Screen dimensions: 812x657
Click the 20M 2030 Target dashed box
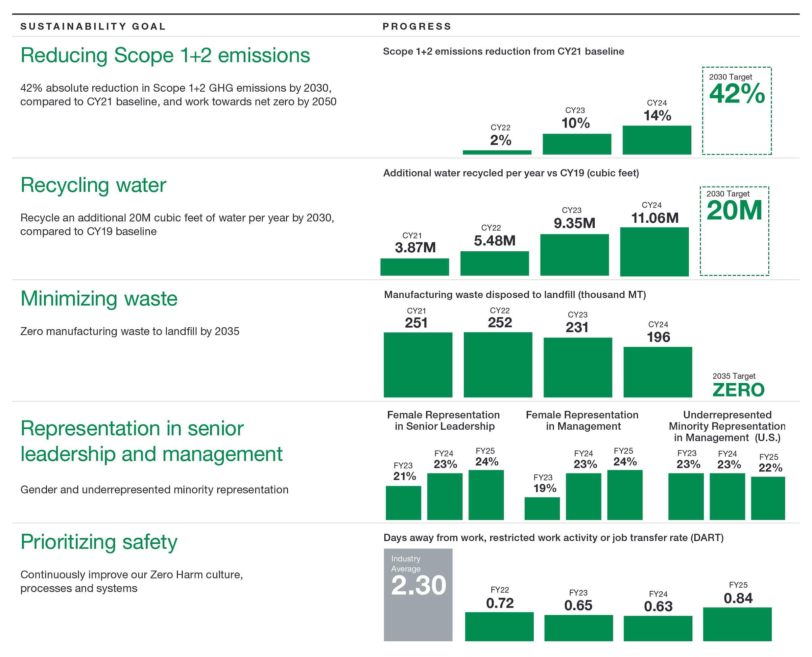click(734, 231)
